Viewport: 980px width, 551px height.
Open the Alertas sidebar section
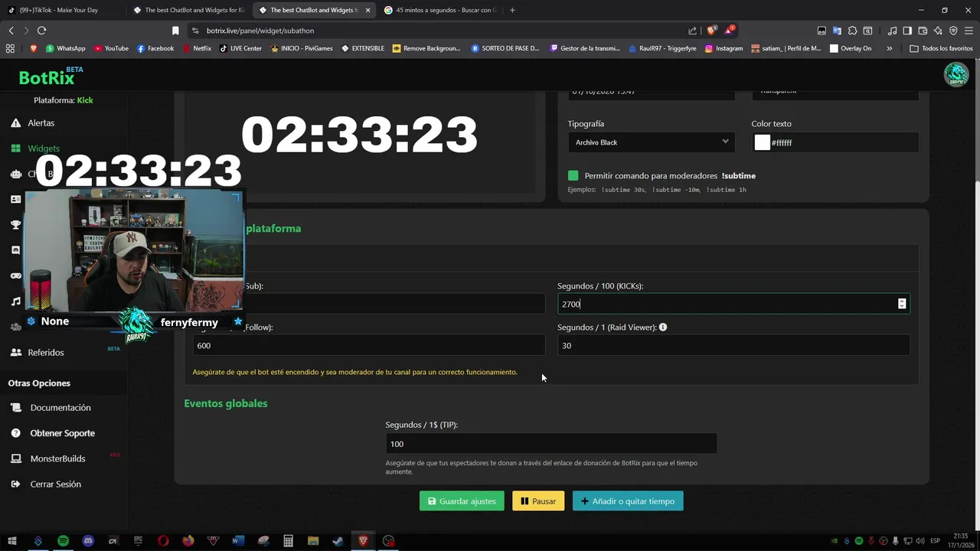point(41,123)
